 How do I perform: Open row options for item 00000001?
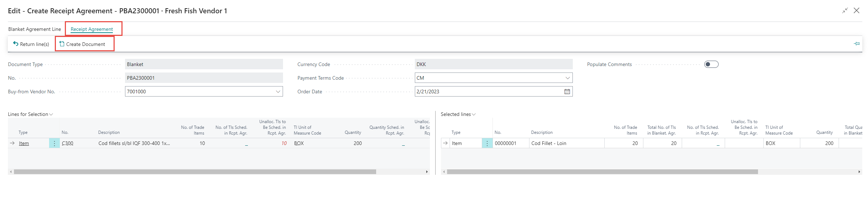[x=487, y=143]
